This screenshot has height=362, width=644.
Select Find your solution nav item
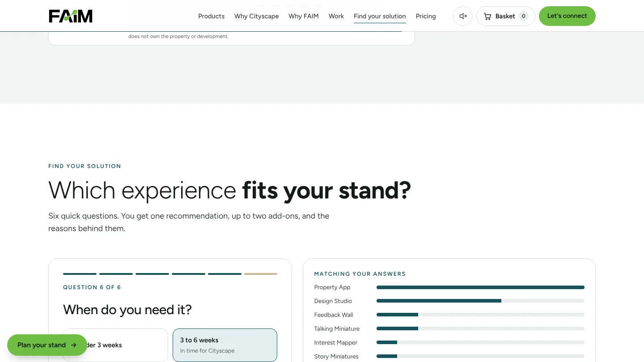380,16
